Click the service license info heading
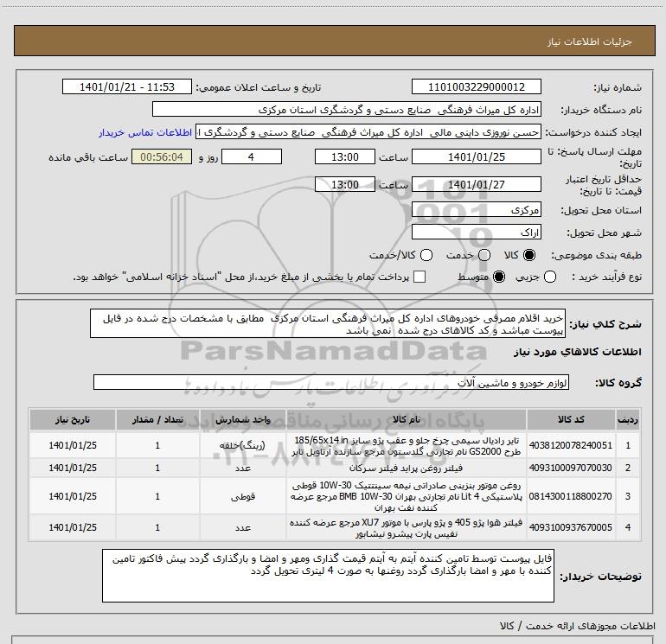Screen dimensions: 666x644 point(578,626)
